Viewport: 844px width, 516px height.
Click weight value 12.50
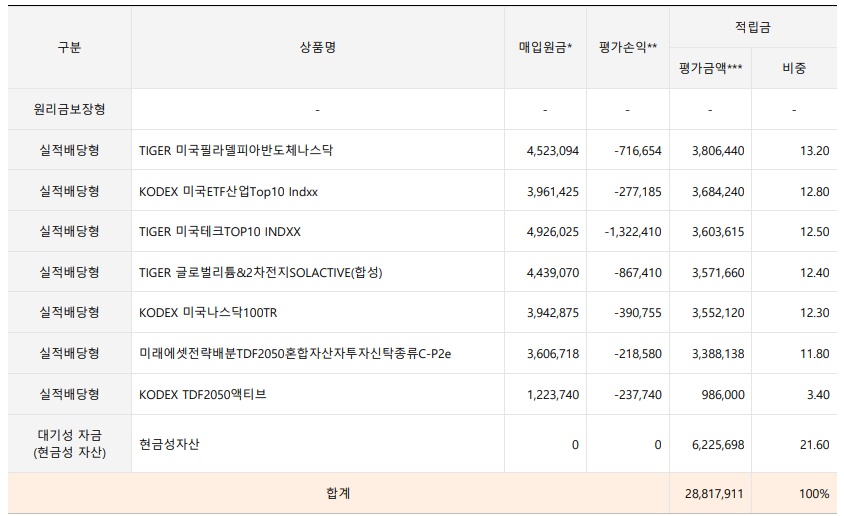tap(814, 232)
